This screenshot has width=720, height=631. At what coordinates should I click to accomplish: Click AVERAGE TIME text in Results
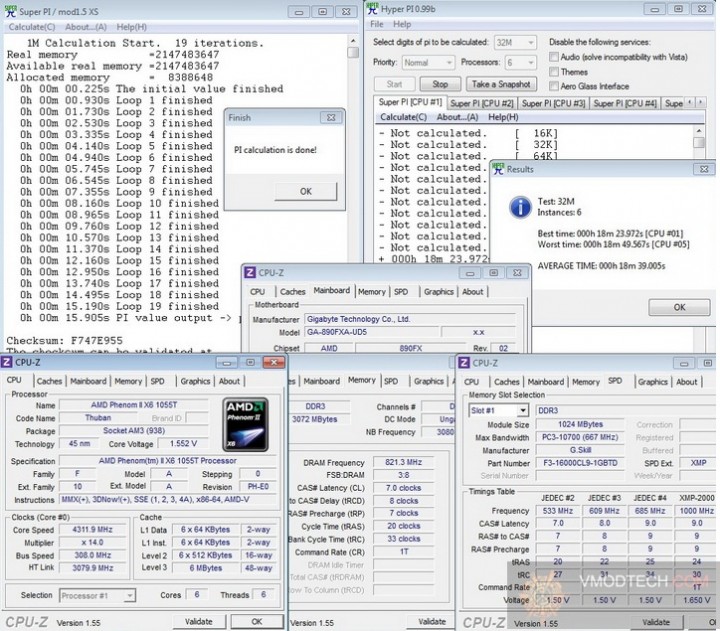[601, 266]
